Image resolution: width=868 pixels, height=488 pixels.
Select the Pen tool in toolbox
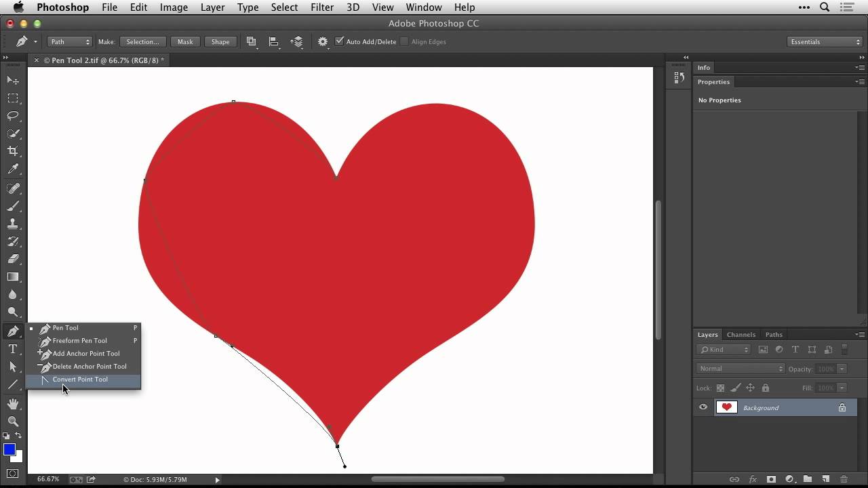click(x=13, y=331)
